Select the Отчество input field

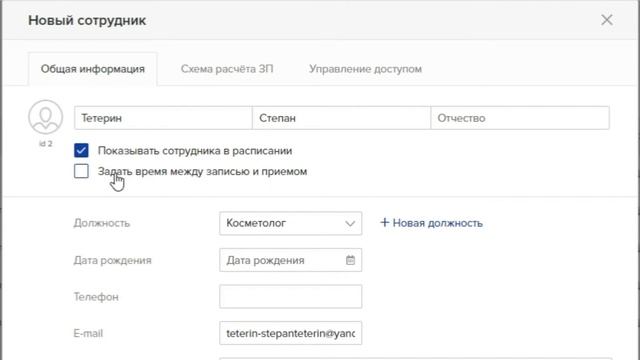pos(520,118)
